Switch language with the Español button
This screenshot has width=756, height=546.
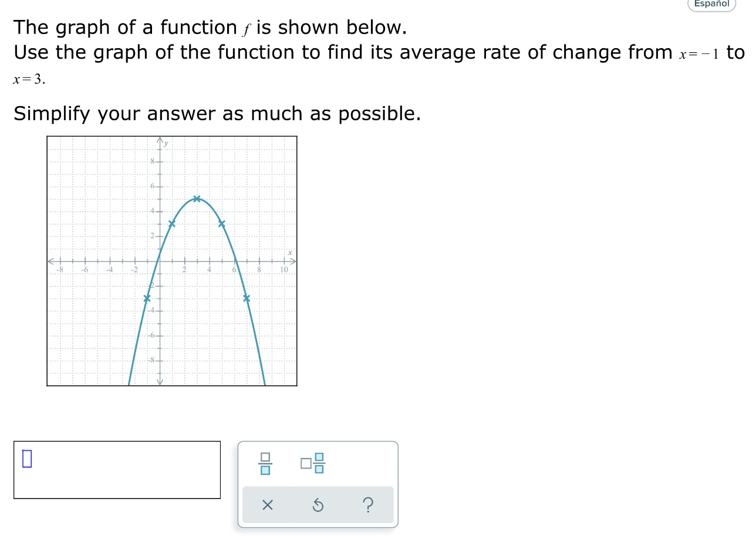coord(711,4)
